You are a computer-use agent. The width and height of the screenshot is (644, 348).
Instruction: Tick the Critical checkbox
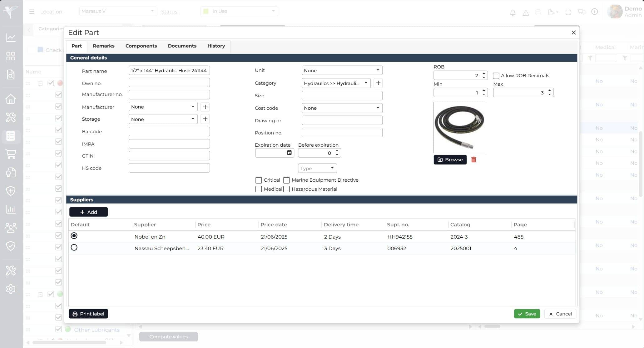click(258, 180)
